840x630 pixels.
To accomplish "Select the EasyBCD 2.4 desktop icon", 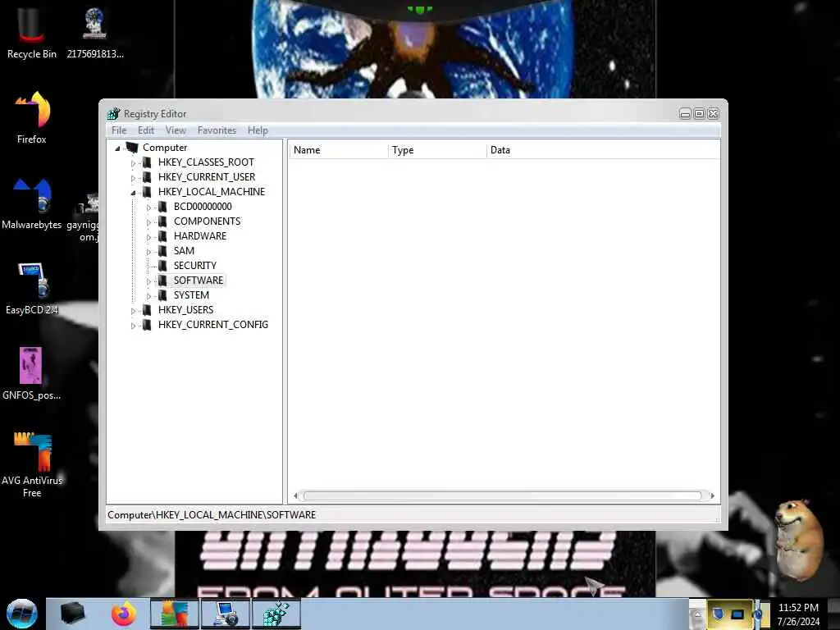I will click(x=31, y=288).
